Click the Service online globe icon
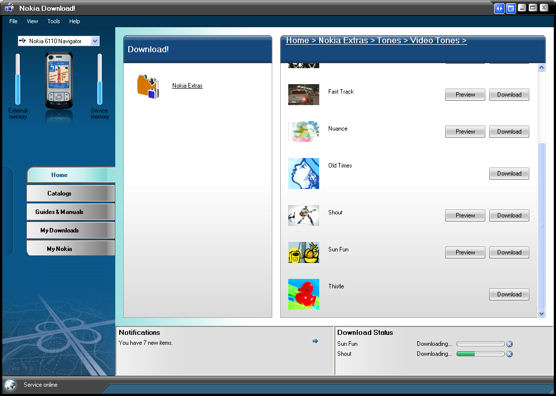This screenshot has height=396, width=556. pos(10,385)
